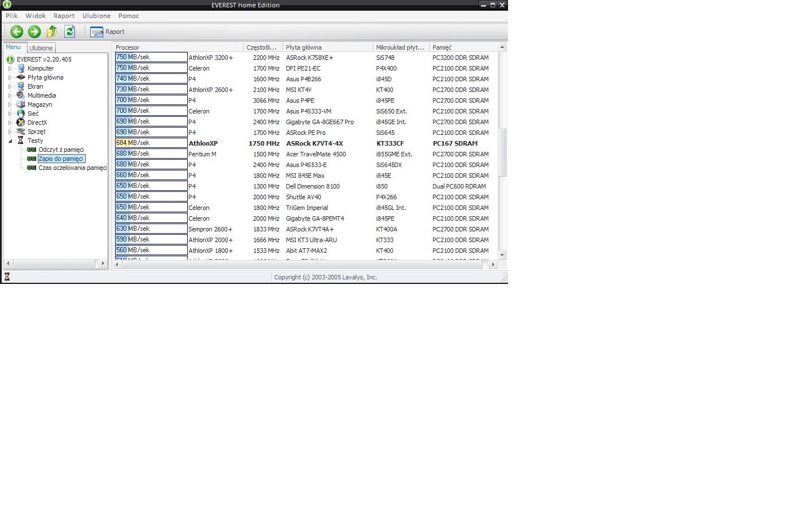
Task: Expand the Sprzęt tree node
Action: coord(10,132)
